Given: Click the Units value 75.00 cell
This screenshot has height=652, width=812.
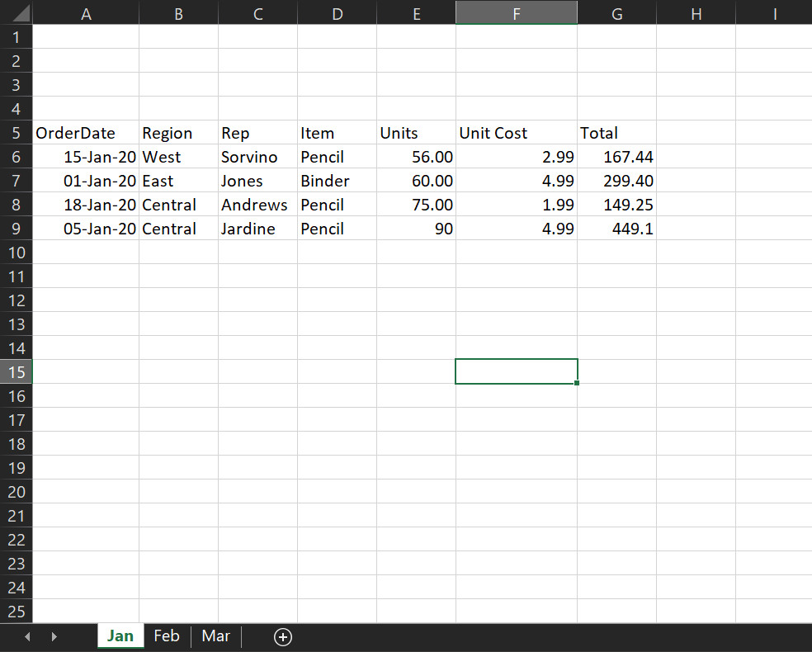Looking at the screenshot, I should pyautogui.click(x=416, y=205).
